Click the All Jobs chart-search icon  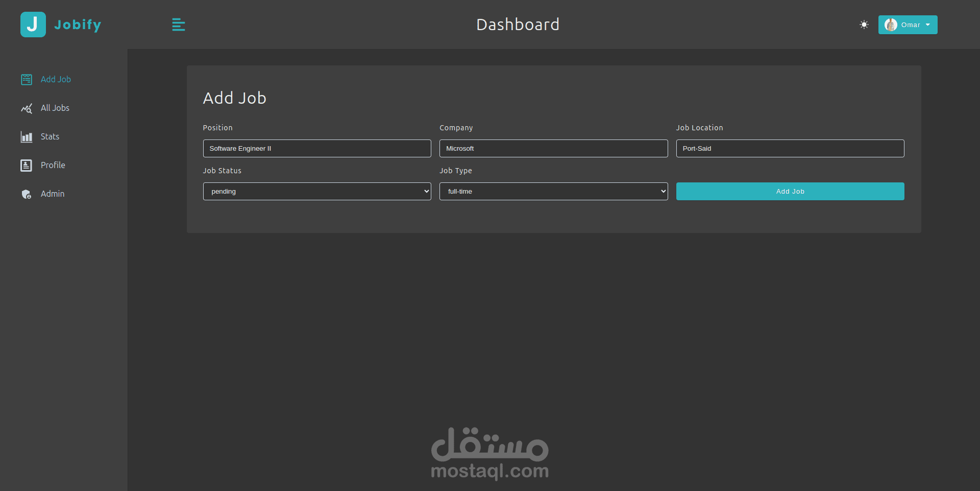click(x=27, y=108)
